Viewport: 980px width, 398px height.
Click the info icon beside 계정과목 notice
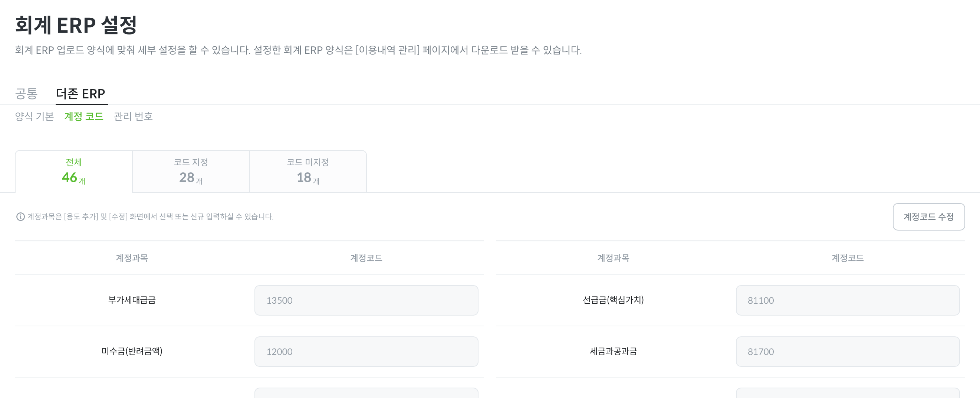pos(20,217)
